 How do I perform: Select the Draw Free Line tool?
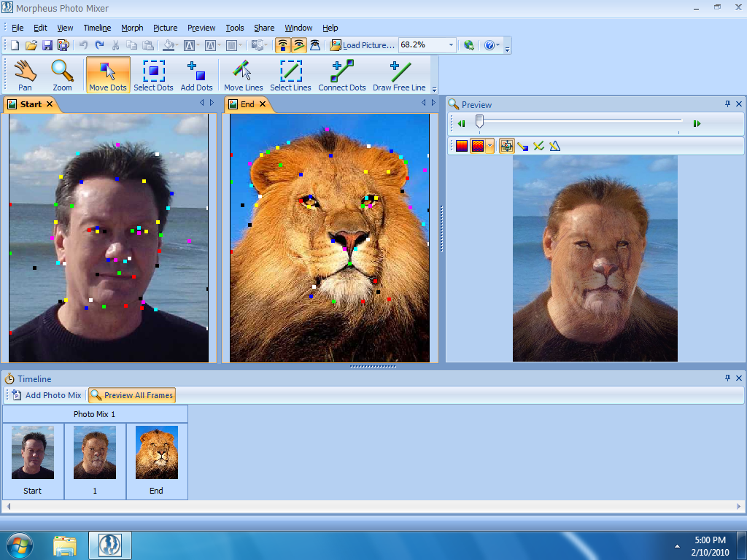[x=398, y=73]
